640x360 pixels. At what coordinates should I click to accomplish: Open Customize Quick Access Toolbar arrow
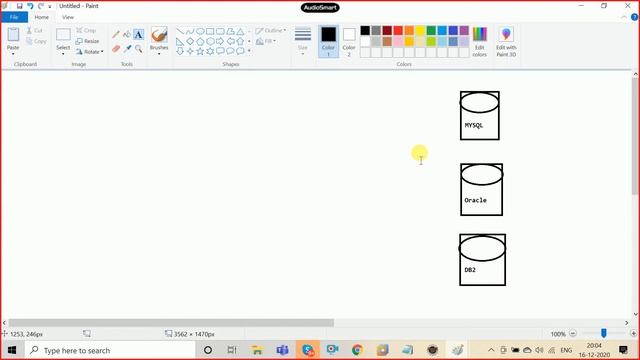[x=50, y=6]
